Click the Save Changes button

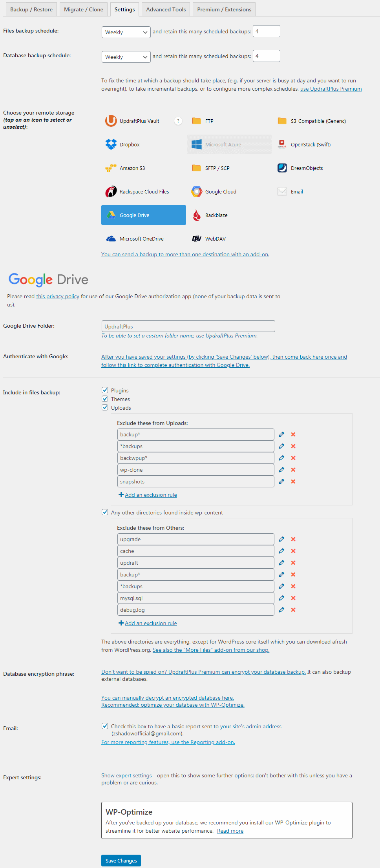click(x=121, y=861)
